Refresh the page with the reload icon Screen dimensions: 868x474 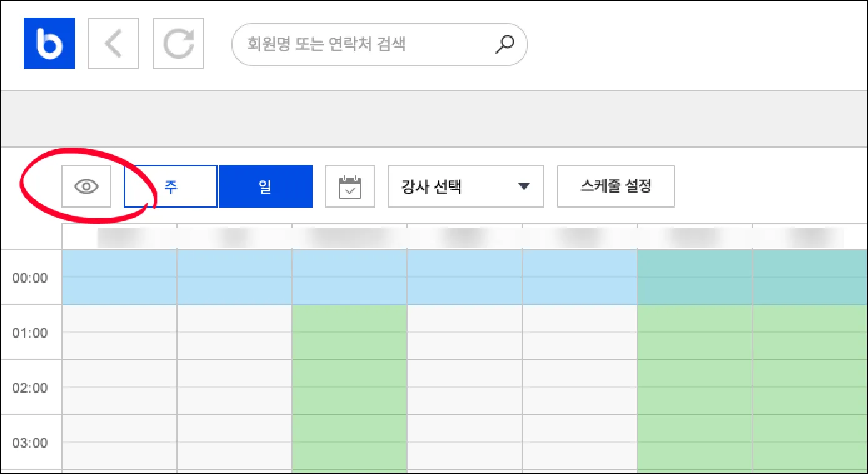178,43
